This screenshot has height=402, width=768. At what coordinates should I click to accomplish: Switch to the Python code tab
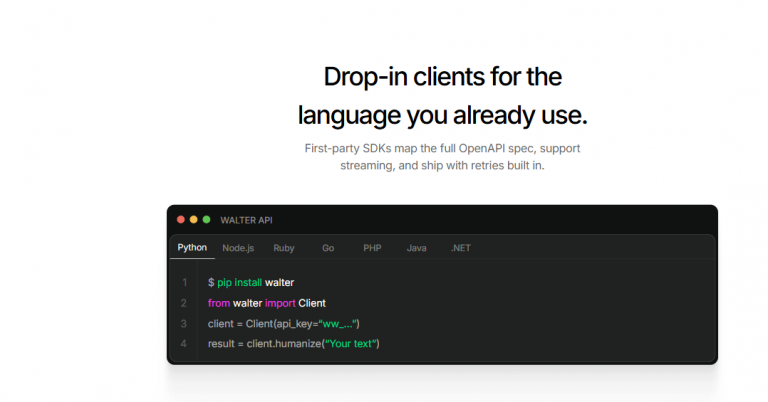[x=192, y=248]
